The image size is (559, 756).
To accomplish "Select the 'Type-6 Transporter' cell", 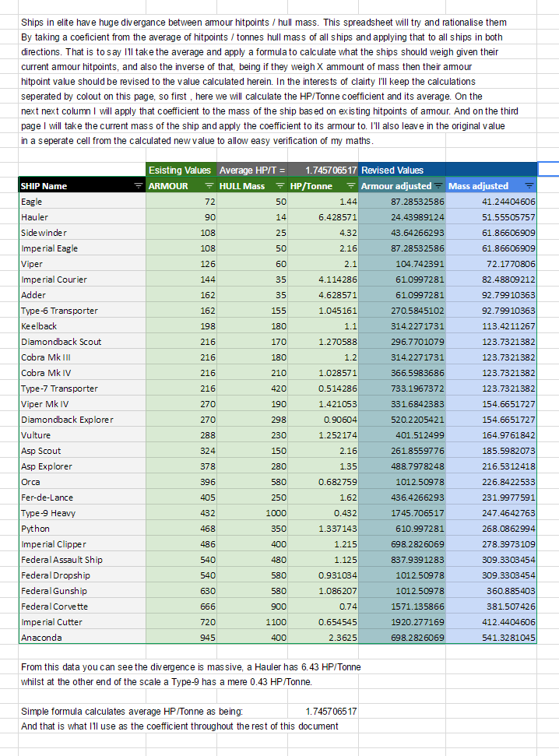I will coord(83,311).
